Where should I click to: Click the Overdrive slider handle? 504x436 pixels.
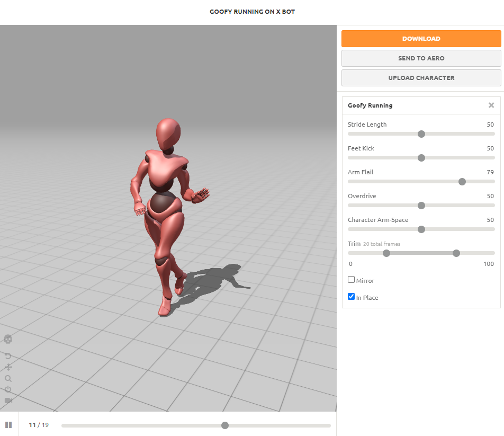(x=421, y=206)
